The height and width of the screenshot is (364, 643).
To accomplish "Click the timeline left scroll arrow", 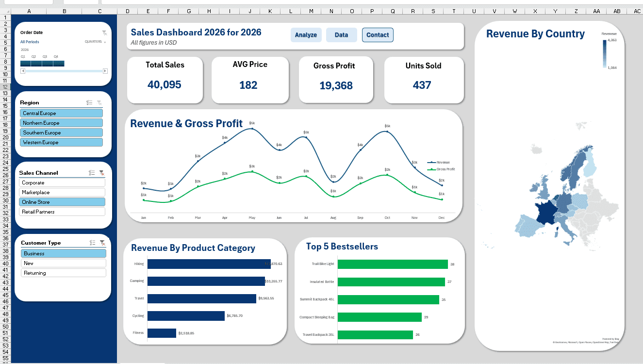I will [22, 71].
